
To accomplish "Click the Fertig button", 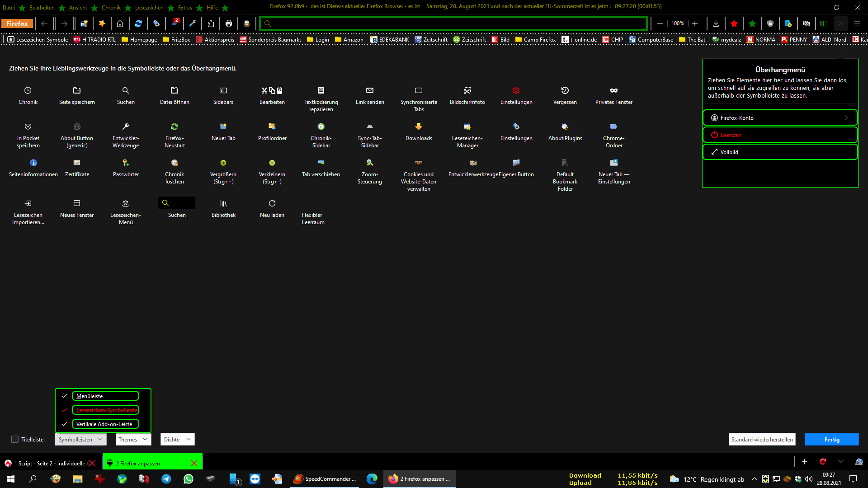I will coord(831,439).
